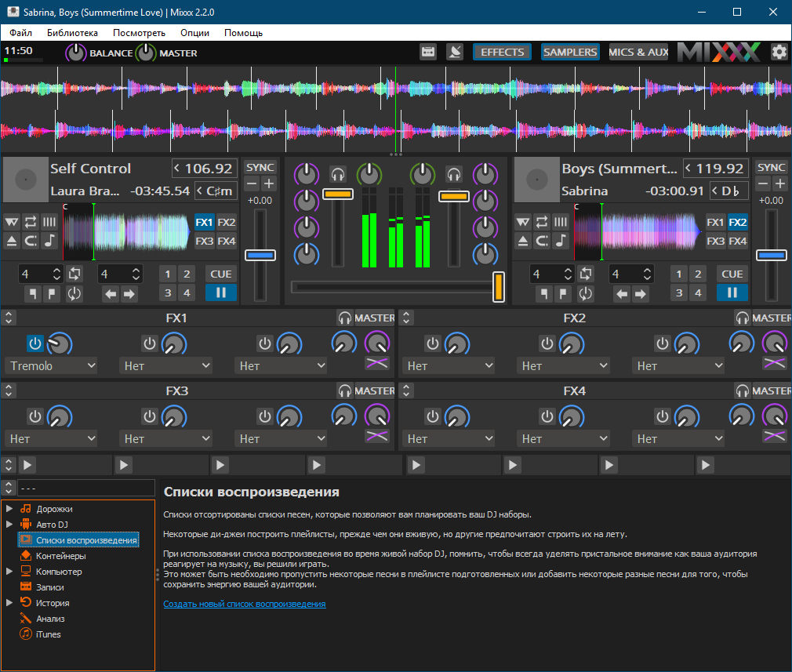792x672 pixels.
Task: Click SYNC on the Self Control deck
Action: 260,167
